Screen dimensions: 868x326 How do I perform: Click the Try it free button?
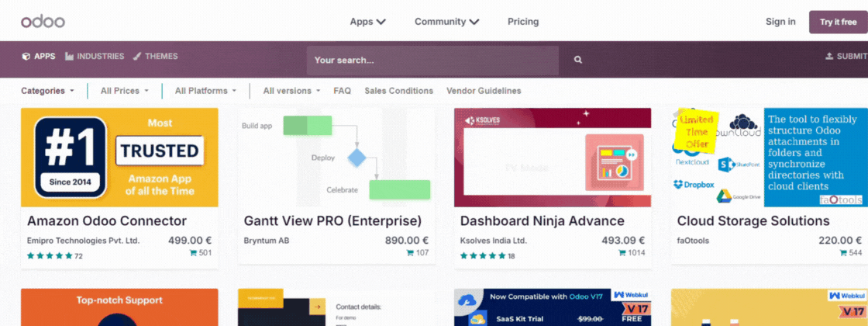point(838,23)
